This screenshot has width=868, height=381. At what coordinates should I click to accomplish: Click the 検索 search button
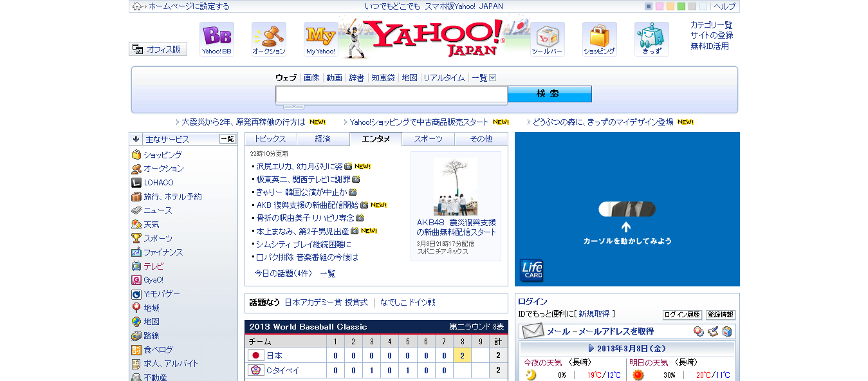549,94
